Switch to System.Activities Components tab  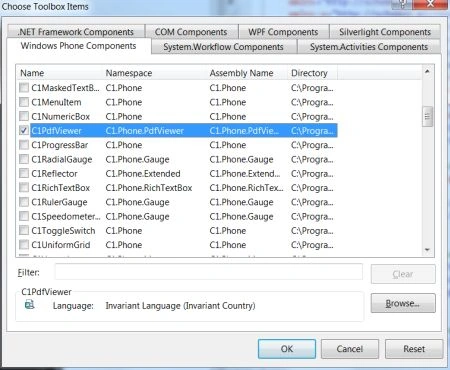369,47
